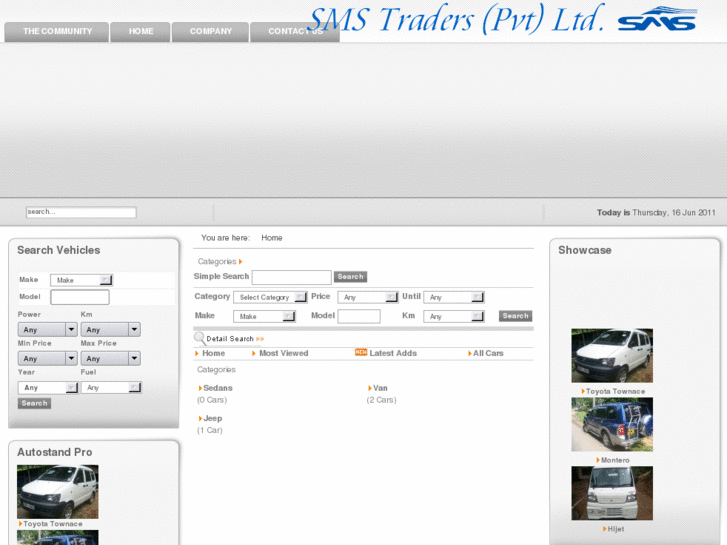727x545 pixels.
Task: Select the Fuel dropdown
Action: [x=111, y=387]
